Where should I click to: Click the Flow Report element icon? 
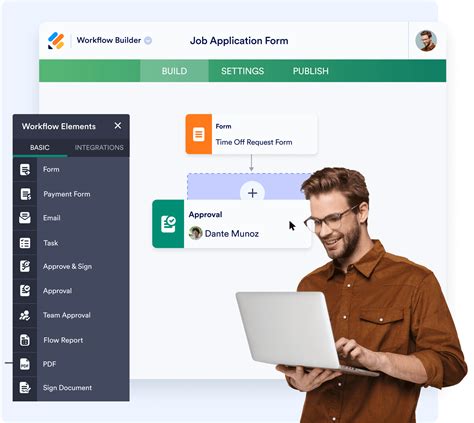25,340
